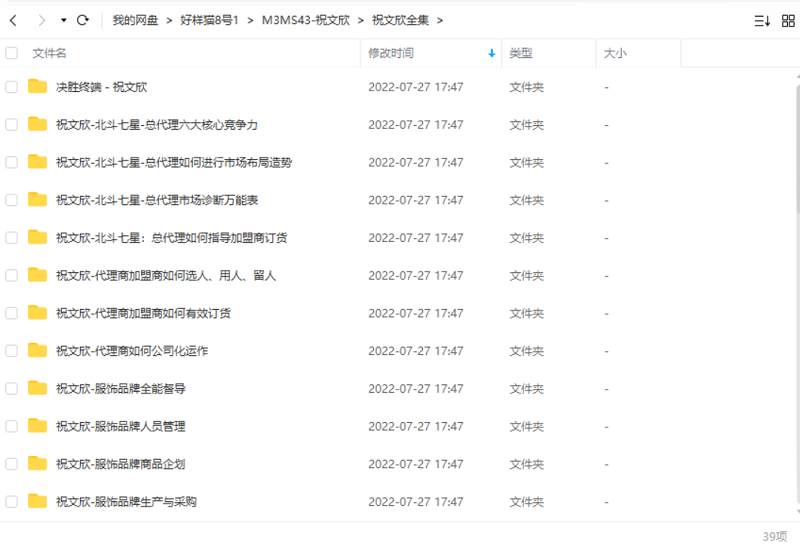Click folder icon of 决胜终端 - 祝文欣

pyautogui.click(x=38, y=87)
